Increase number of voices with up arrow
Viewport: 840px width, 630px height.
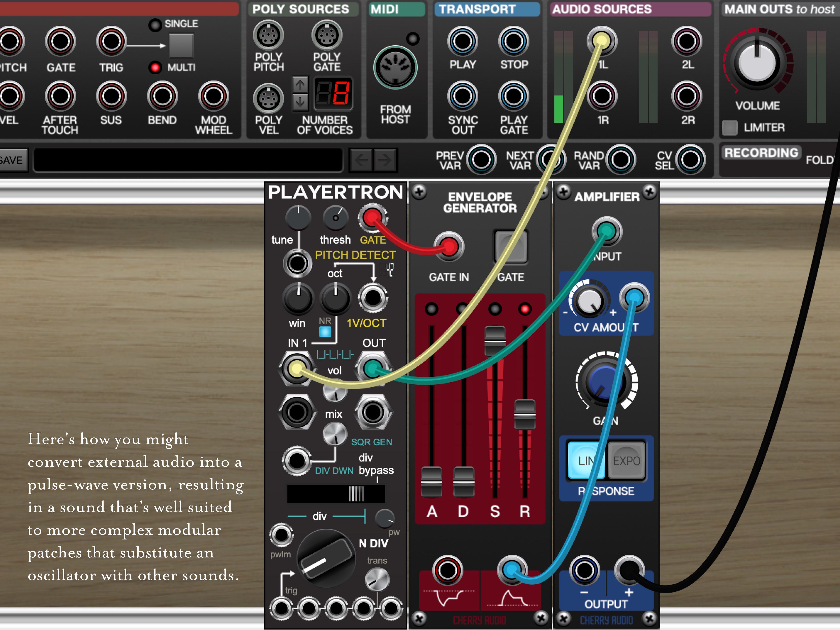pyautogui.click(x=300, y=85)
